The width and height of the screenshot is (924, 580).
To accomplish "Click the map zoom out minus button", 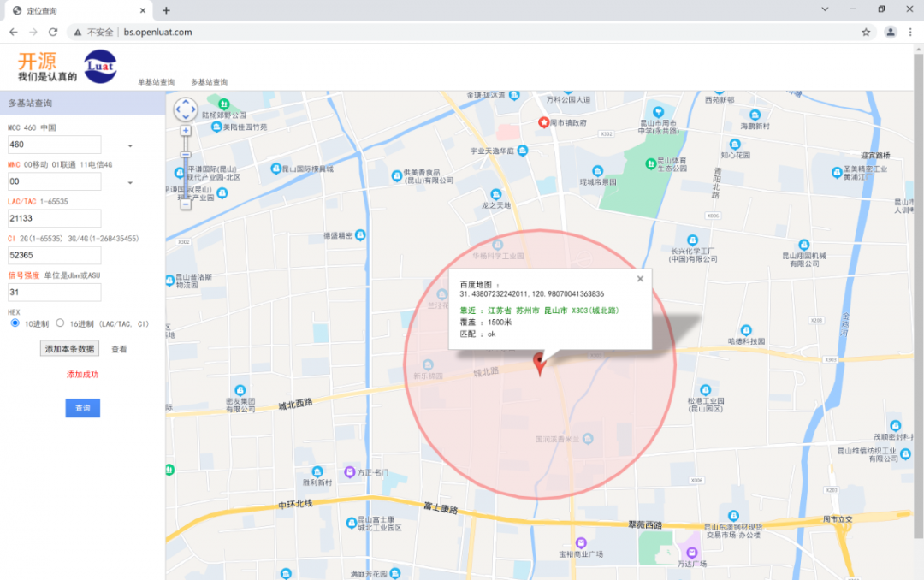I will click(186, 204).
